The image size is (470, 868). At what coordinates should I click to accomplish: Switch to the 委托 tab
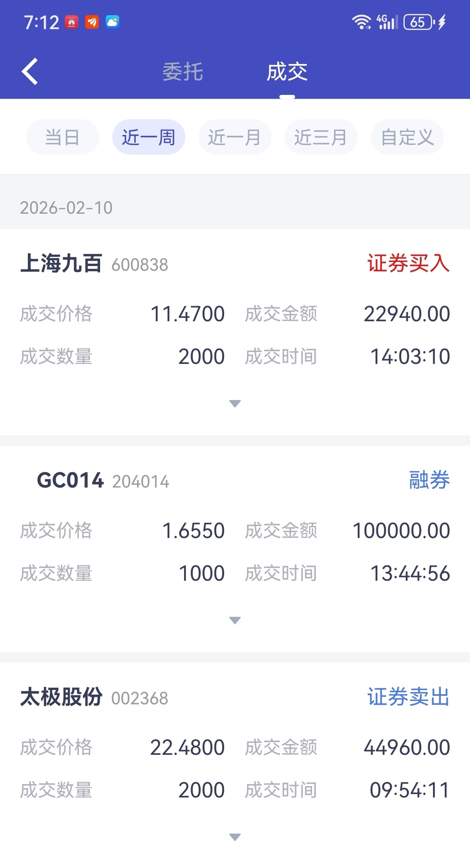183,72
